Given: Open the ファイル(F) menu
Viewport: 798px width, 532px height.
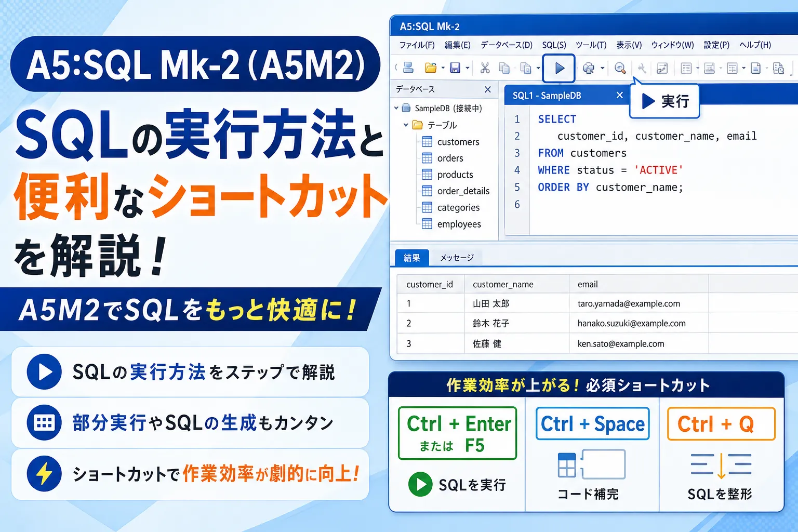Looking at the screenshot, I should (x=417, y=45).
